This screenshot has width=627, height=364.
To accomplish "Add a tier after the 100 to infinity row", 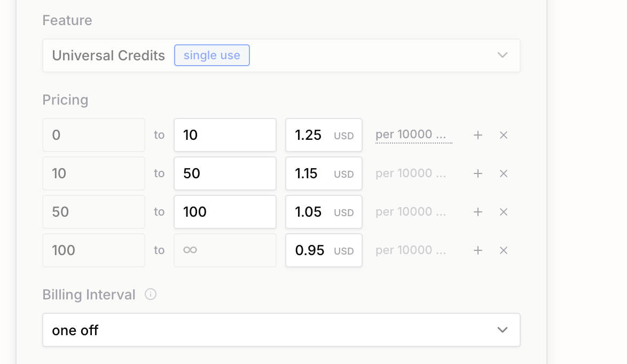I will tap(478, 251).
